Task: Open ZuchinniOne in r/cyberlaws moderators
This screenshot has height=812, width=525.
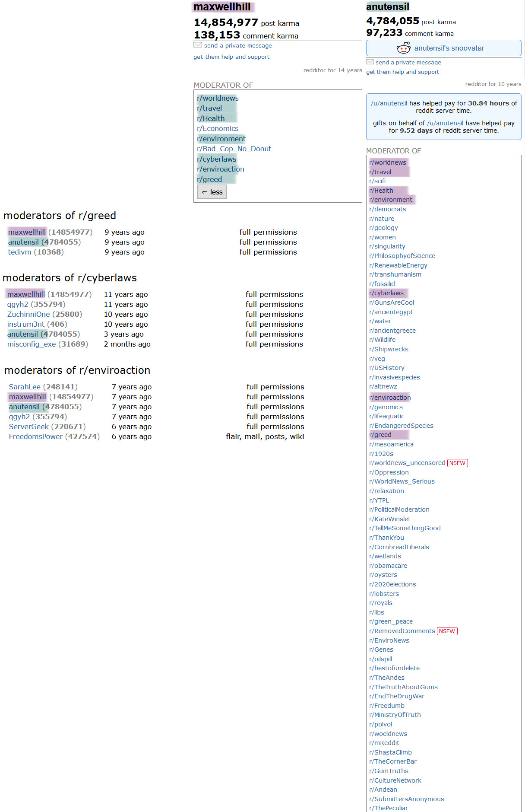Action: [28, 314]
